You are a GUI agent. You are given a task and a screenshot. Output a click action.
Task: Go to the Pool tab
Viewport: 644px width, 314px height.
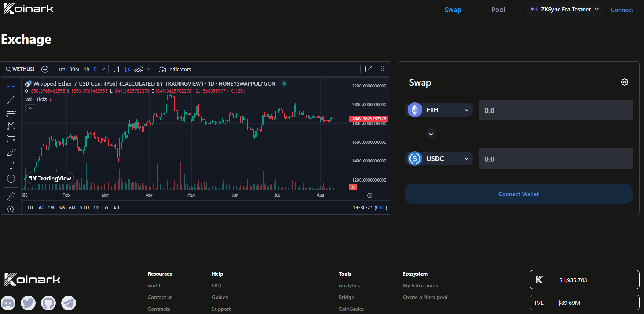(498, 10)
